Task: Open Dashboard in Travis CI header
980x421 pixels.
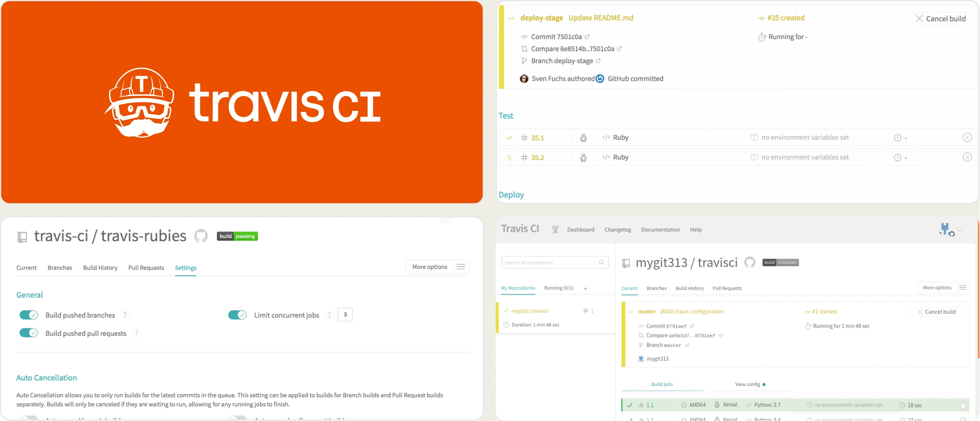Action: pos(581,230)
